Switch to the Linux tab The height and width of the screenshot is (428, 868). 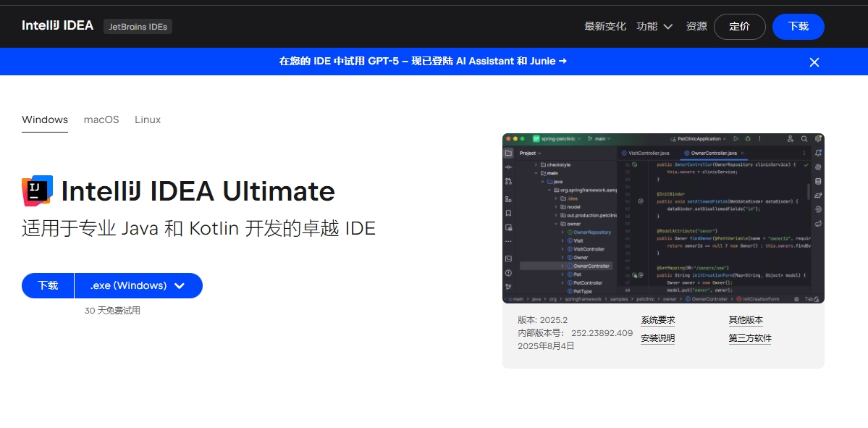tap(148, 119)
